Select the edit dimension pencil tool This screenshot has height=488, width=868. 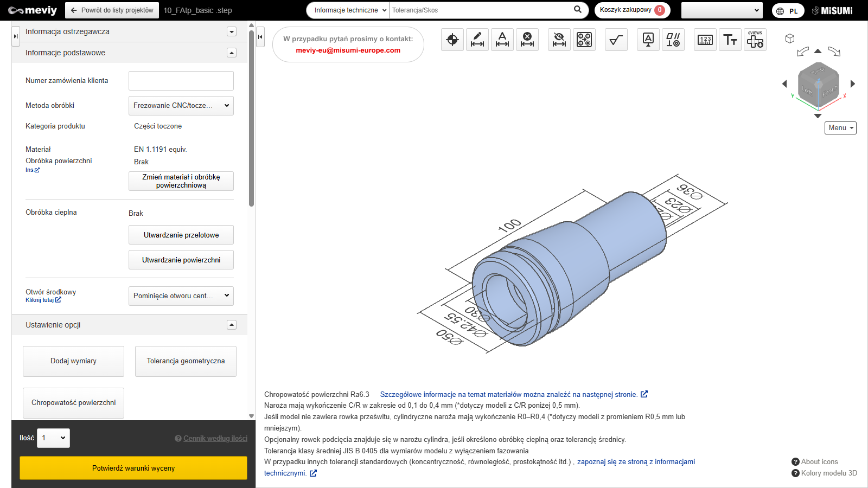click(477, 40)
